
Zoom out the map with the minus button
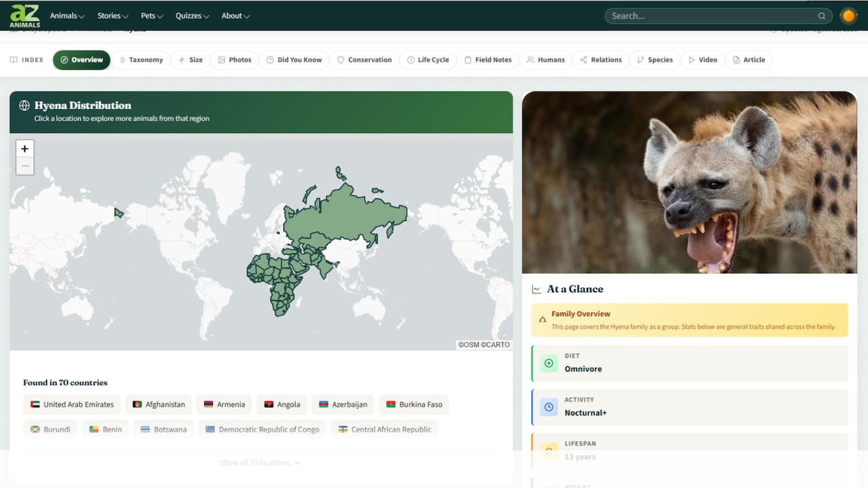point(25,166)
